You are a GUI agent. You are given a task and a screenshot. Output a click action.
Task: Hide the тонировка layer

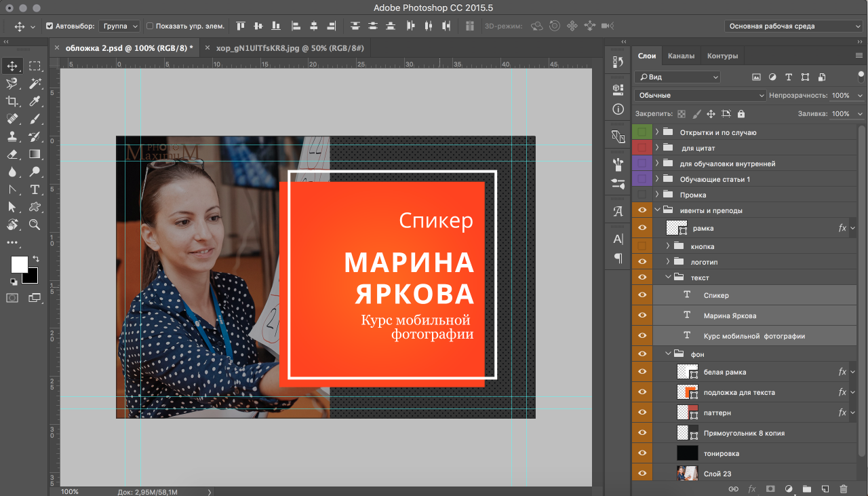(642, 453)
